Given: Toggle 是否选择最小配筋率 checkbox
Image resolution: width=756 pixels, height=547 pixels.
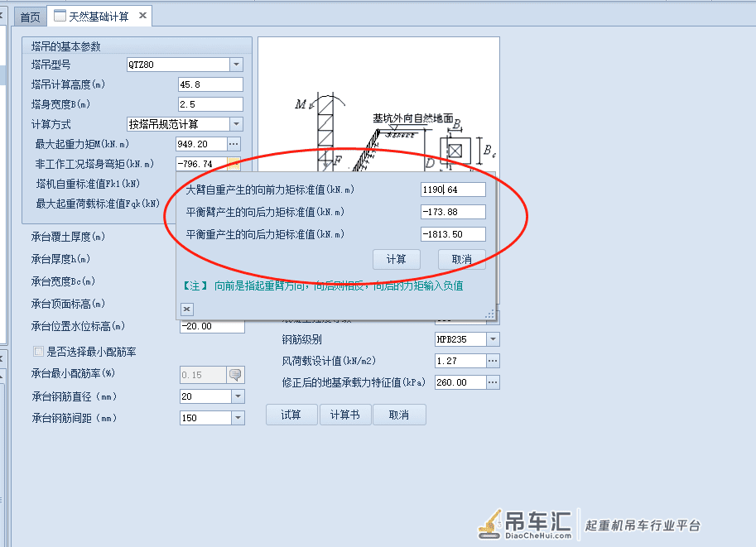Looking at the screenshot, I should coord(38,352).
